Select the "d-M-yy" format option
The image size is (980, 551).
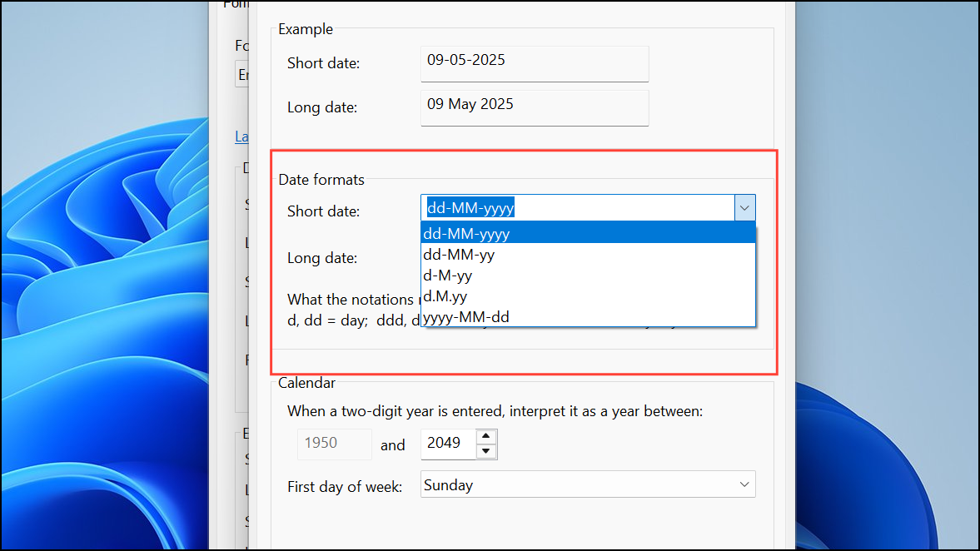[446, 275]
